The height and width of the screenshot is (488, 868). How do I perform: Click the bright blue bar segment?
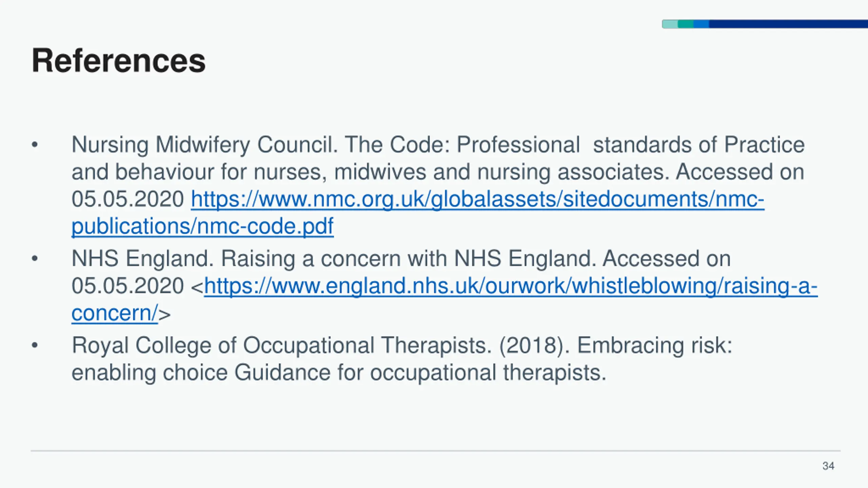click(x=701, y=24)
